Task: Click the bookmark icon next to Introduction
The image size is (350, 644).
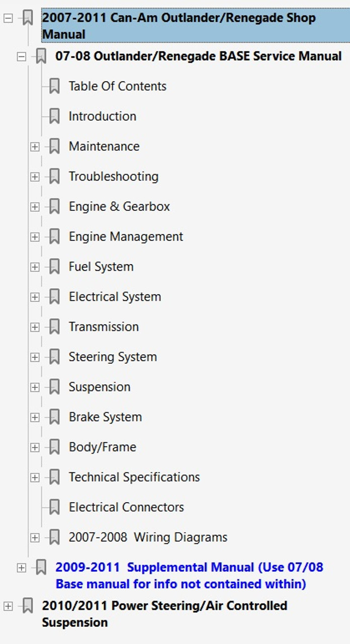Action: tap(54, 116)
